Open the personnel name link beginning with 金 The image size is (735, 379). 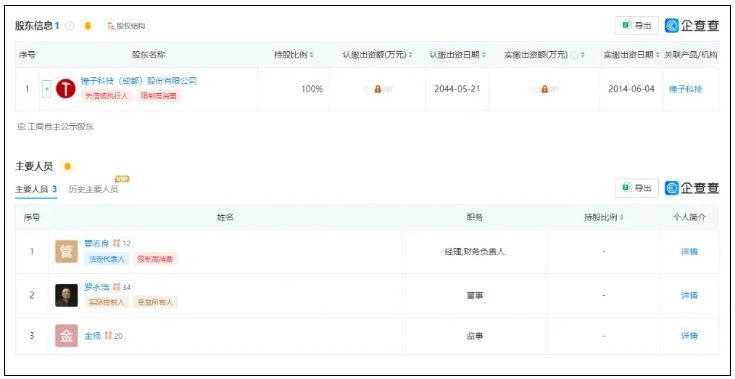pos(93,335)
